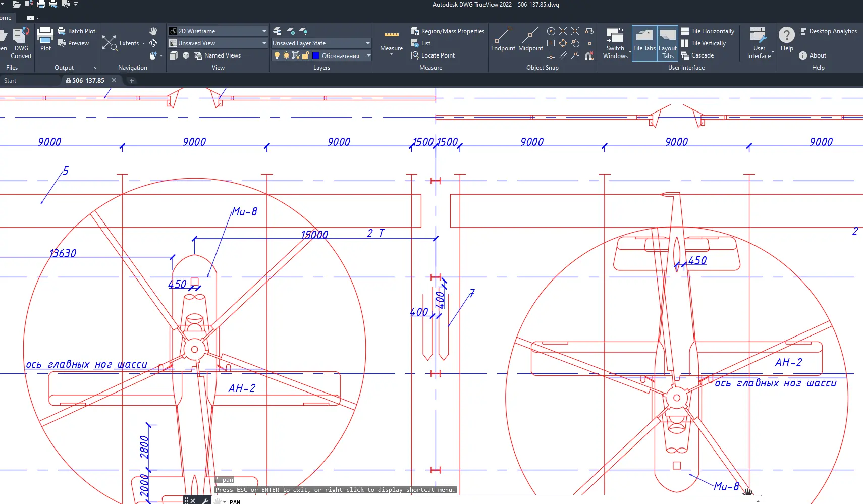Cascade open windows
Screen dimensions: 863x504
click(x=697, y=55)
